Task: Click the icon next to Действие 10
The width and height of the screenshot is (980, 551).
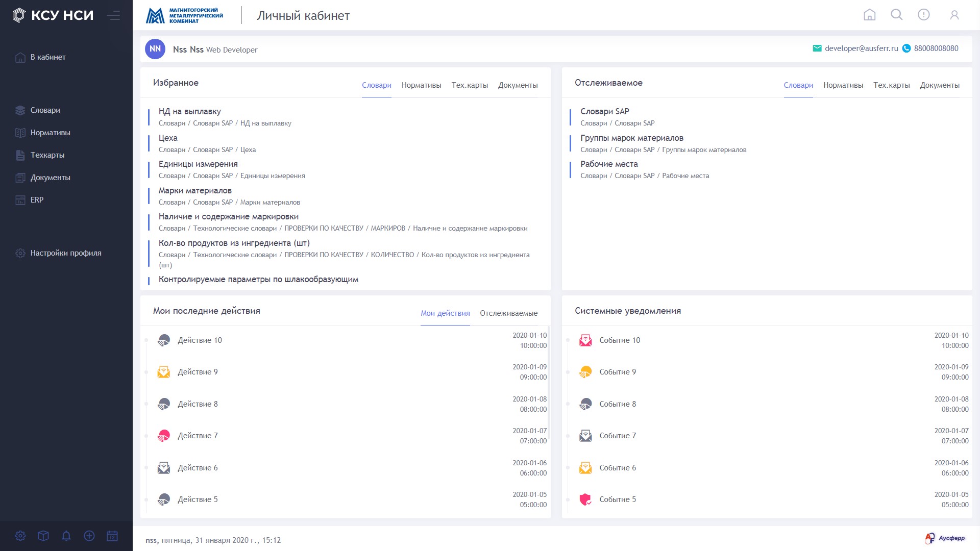Action: (164, 340)
